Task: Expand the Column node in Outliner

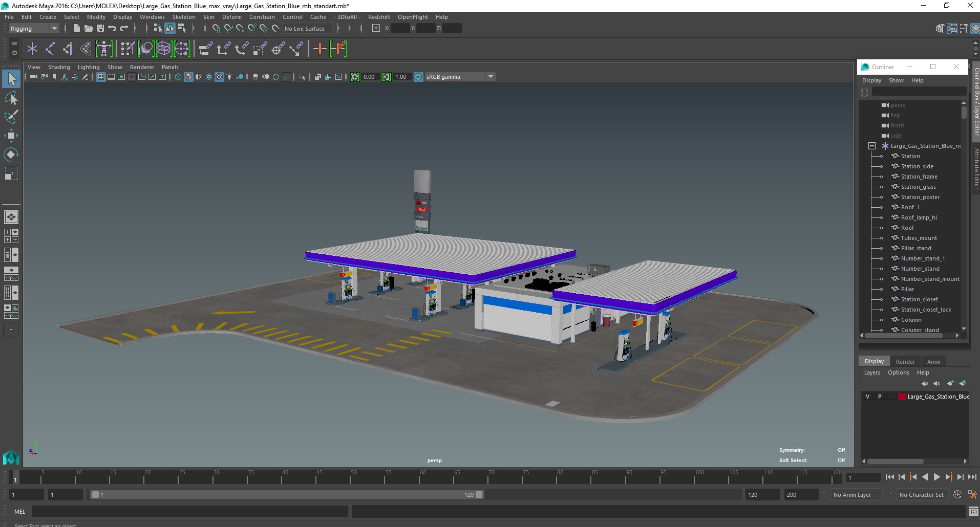Action: pos(881,320)
